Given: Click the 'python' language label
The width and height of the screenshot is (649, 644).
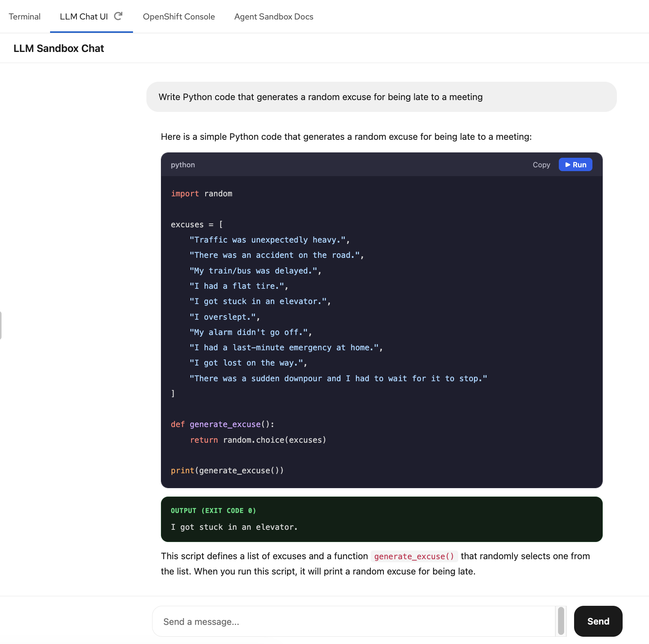Looking at the screenshot, I should tap(183, 165).
